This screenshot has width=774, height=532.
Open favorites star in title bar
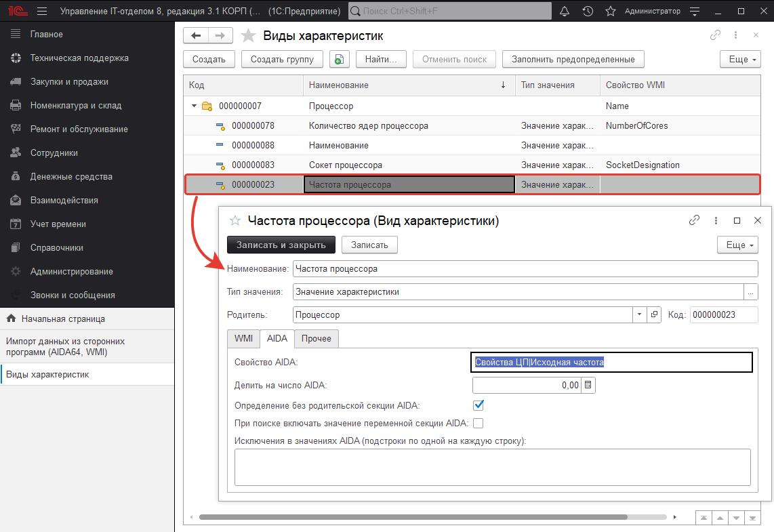pyautogui.click(x=610, y=12)
